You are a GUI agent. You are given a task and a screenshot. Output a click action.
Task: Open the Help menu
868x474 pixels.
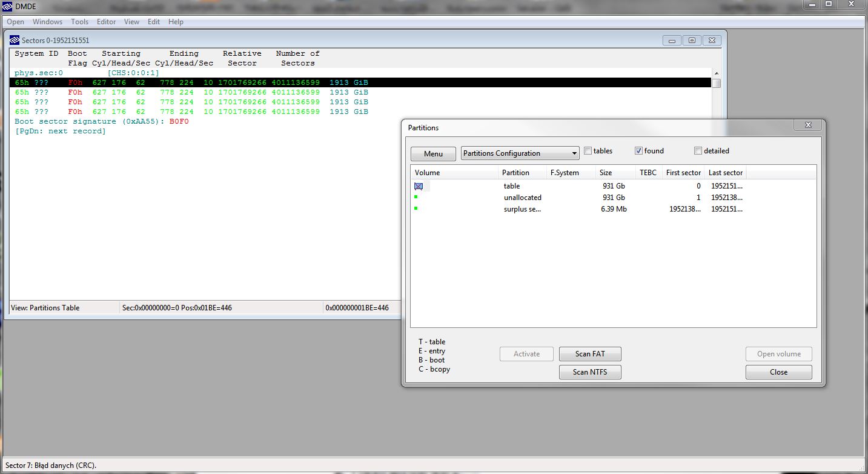(x=176, y=22)
